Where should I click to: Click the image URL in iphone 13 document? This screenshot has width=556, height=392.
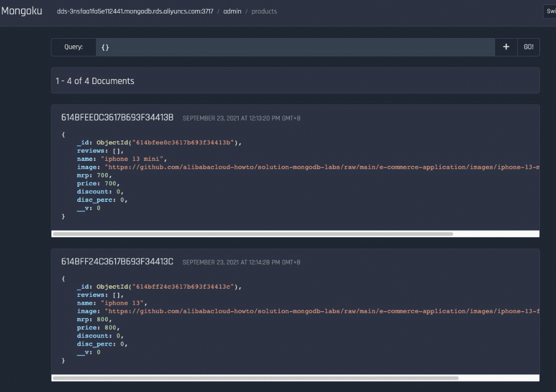click(x=322, y=311)
